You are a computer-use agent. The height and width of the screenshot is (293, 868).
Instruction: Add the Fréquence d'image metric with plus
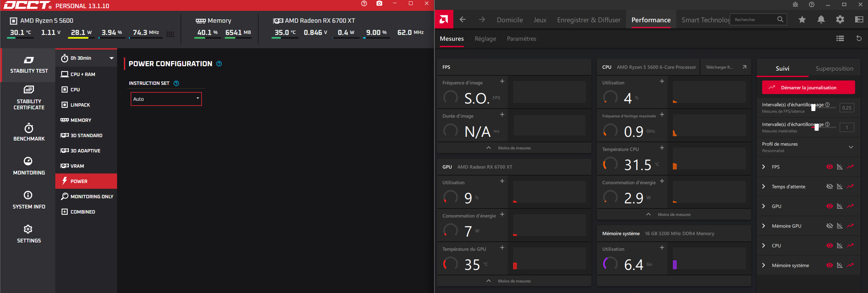tap(502, 81)
